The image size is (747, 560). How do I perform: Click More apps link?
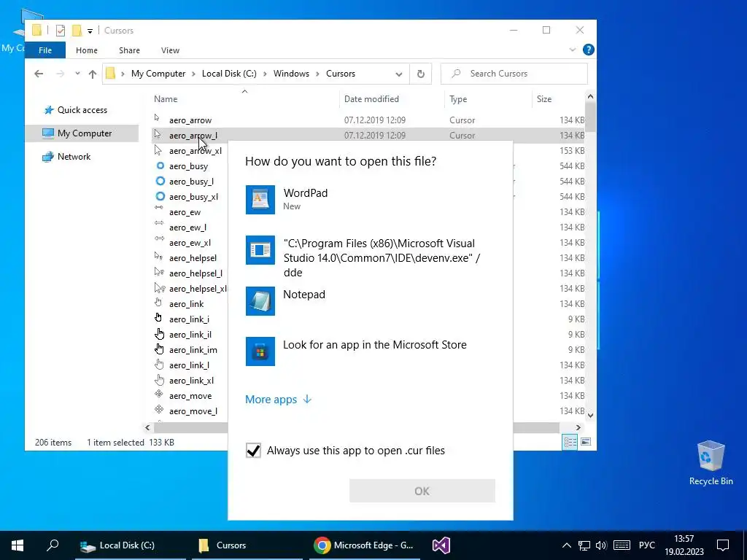pos(278,400)
